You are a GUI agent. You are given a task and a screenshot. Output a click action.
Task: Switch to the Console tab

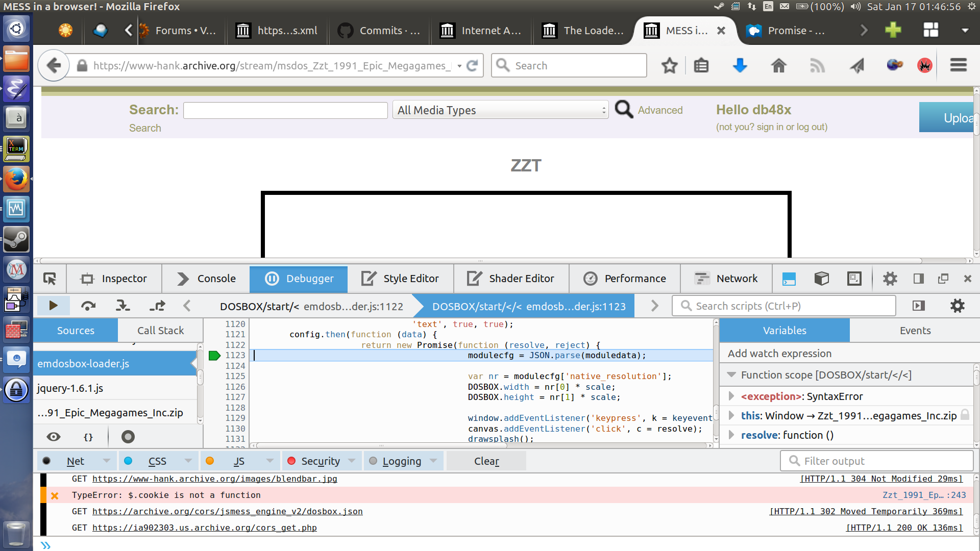206,279
